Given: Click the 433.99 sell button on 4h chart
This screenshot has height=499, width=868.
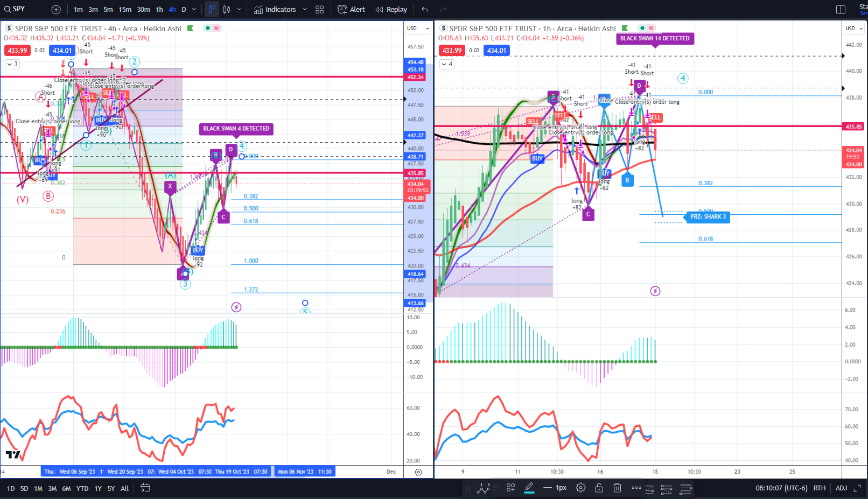Looking at the screenshot, I should (x=17, y=51).
